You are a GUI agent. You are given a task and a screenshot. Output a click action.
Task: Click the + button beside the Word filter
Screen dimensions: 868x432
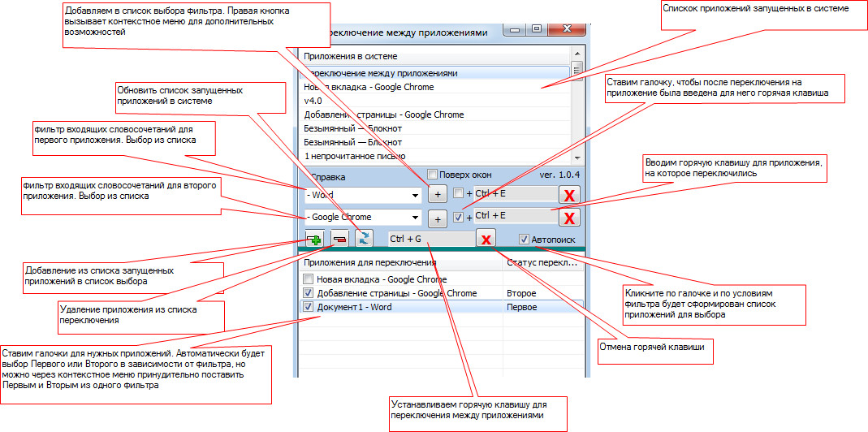(x=438, y=195)
